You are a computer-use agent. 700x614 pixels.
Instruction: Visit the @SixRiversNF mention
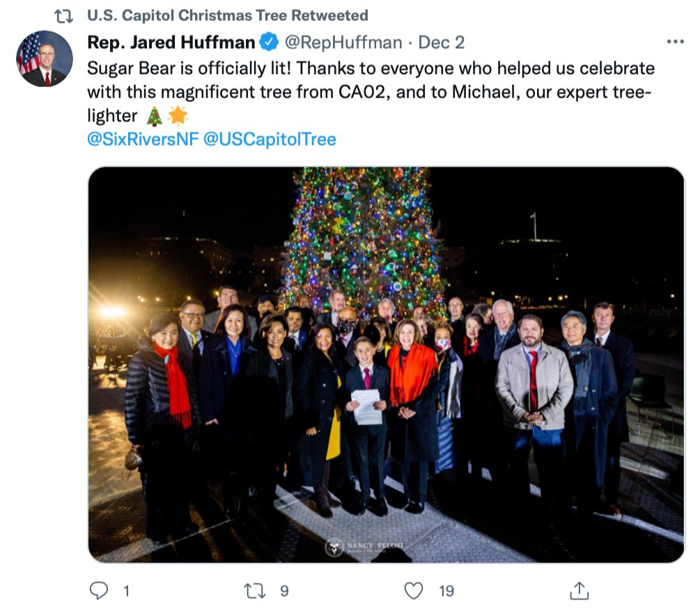141,139
